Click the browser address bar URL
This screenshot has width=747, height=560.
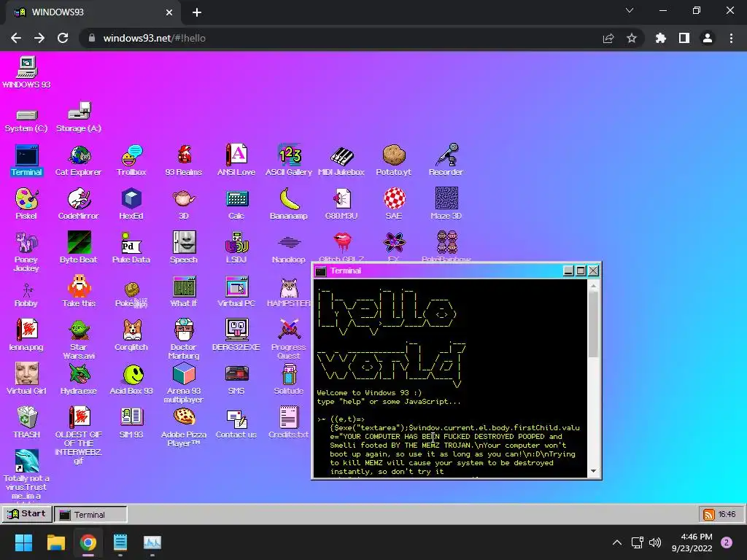point(155,38)
